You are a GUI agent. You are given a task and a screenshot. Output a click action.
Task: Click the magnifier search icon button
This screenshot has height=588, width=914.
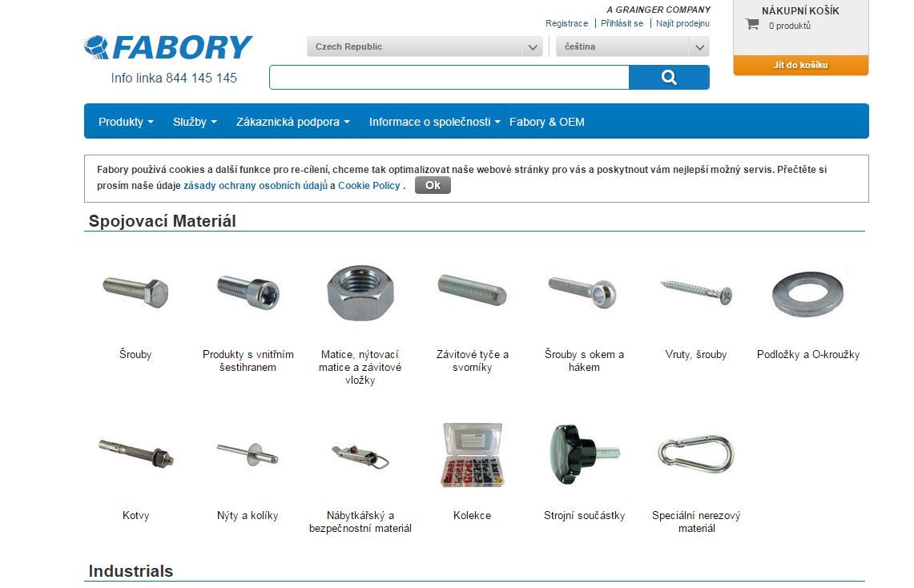pyautogui.click(x=669, y=78)
